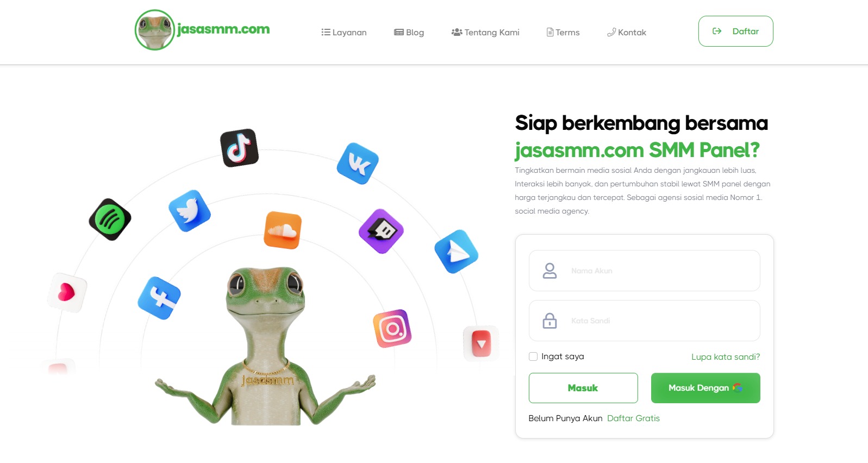The height and width of the screenshot is (463, 868).
Task: Click the TikTok icon
Action: [x=239, y=148]
